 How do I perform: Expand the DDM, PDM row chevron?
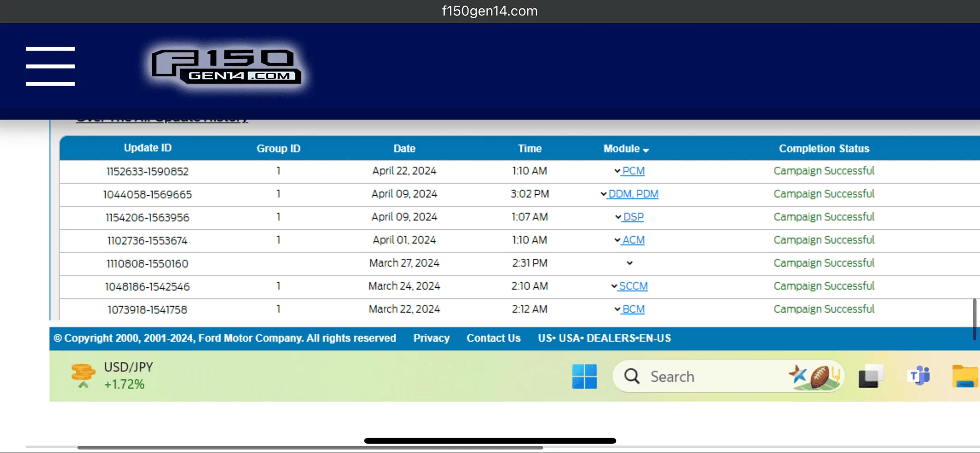tap(603, 194)
